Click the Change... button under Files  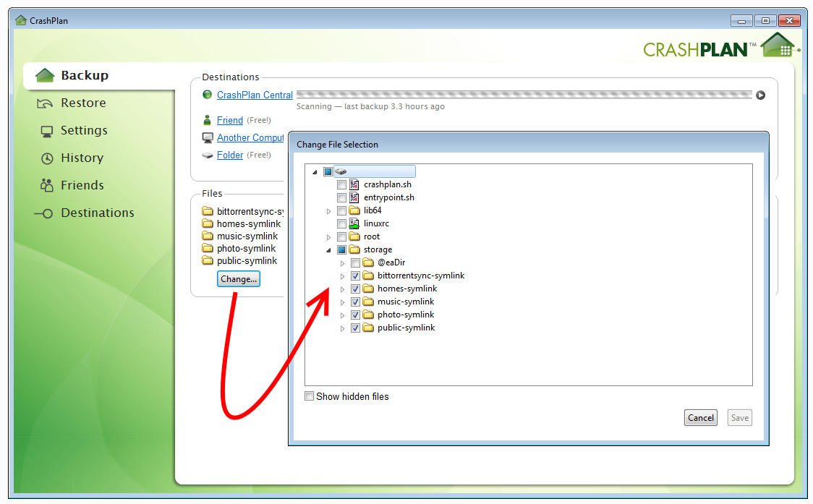point(238,279)
